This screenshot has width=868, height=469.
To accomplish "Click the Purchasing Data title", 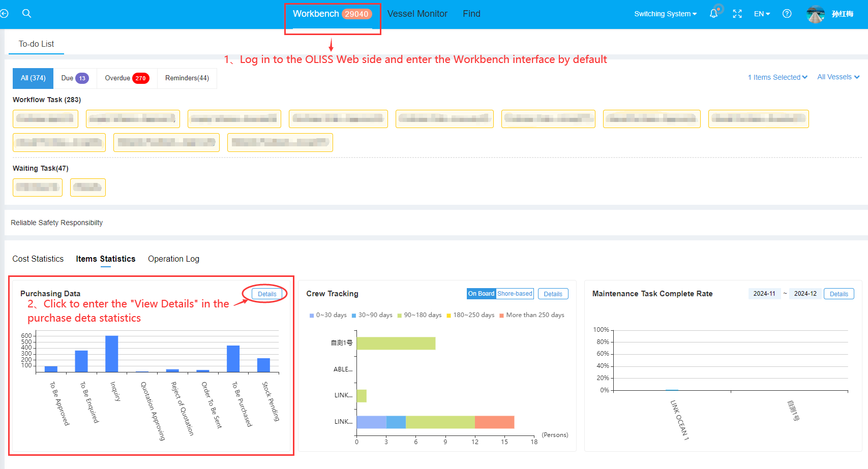I will pyautogui.click(x=50, y=294).
